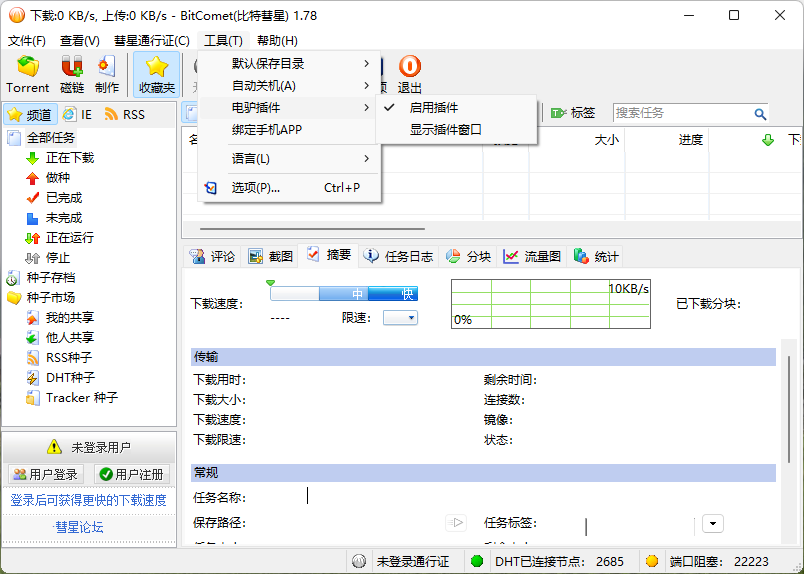804x574 pixels.
Task: Open the 彗星论坛 link
Action: click(79, 527)
